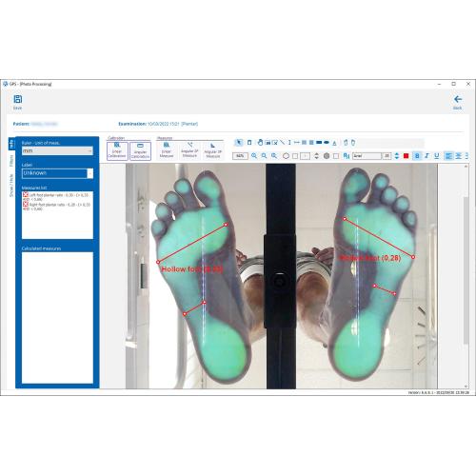Toggle Bold text formatting
Image resolution: width=476 pixels, height=476 pixels.
pyautogui.click(x=417, y=156)
